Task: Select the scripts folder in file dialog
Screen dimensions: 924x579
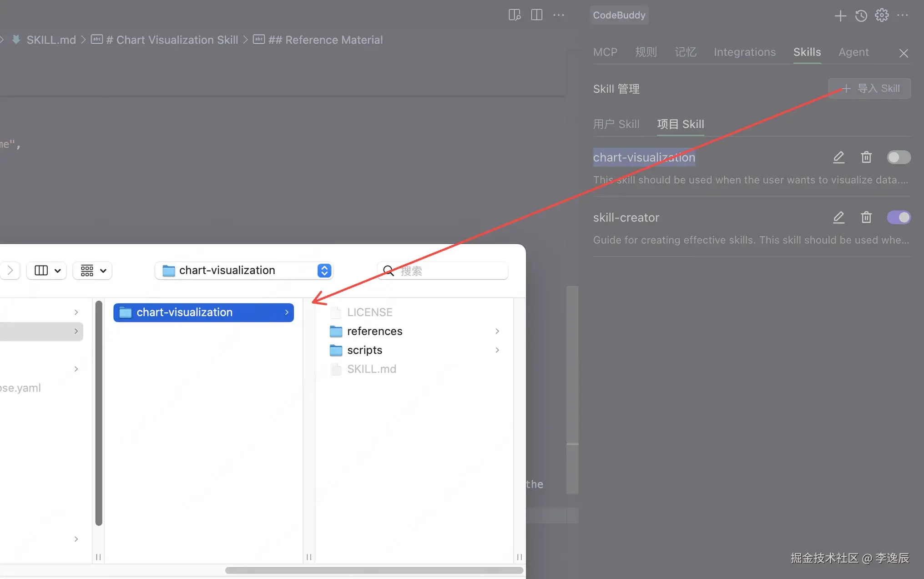Action: coord(364,350)
